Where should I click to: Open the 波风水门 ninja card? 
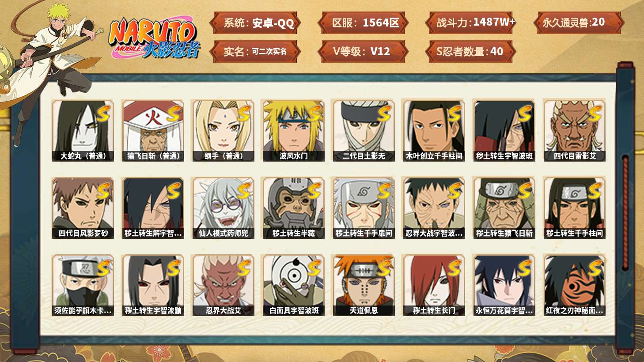293,130
